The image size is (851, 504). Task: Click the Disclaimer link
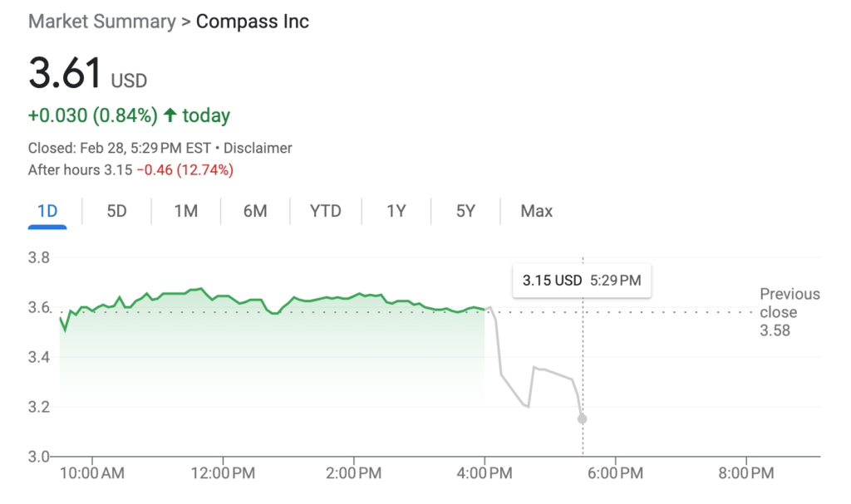(x=258, y=148)
